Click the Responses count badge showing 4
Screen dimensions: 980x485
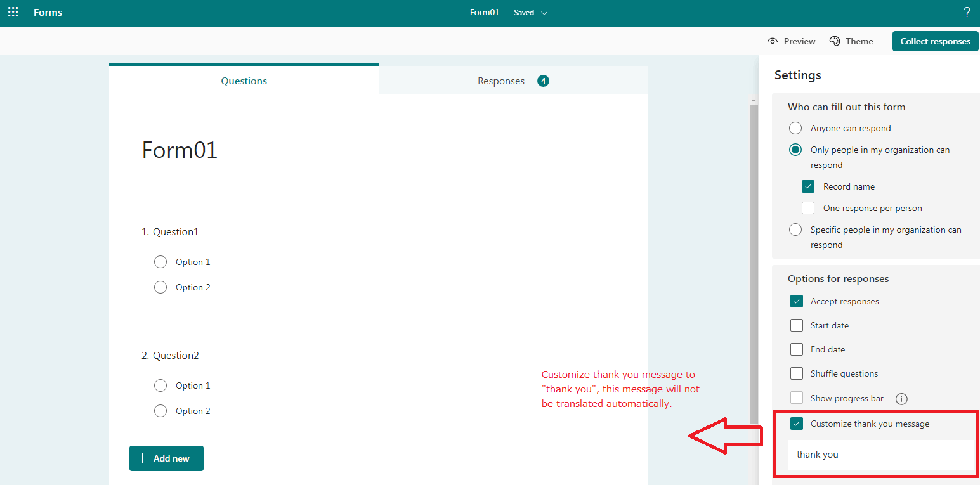click(543, 81)
